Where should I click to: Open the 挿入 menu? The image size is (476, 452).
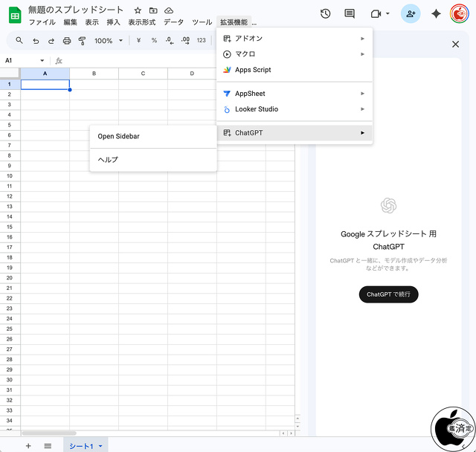point(113,22)
